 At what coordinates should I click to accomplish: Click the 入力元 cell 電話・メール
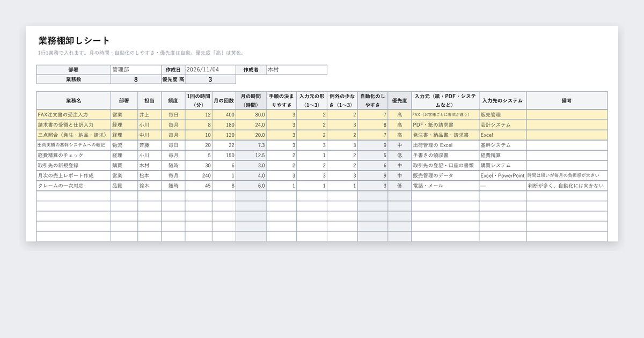[445, 186]
